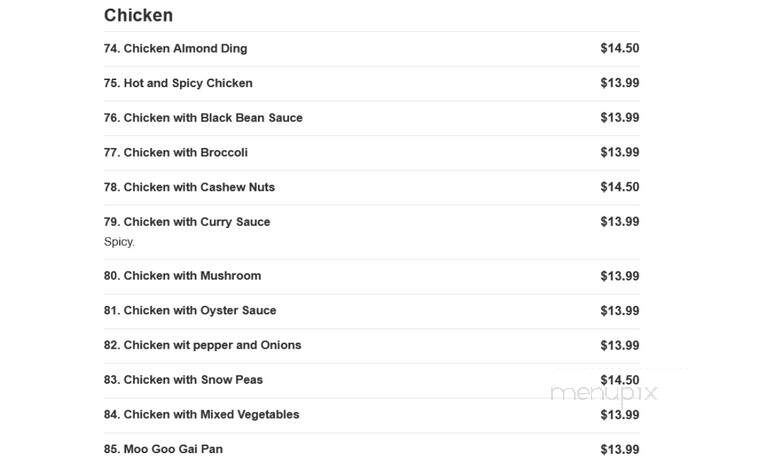Image resolution: width=783 pixels, height=476 pixels.
Task: Click the Spicy. note under Curry Sauce
Action: [119, 242]
